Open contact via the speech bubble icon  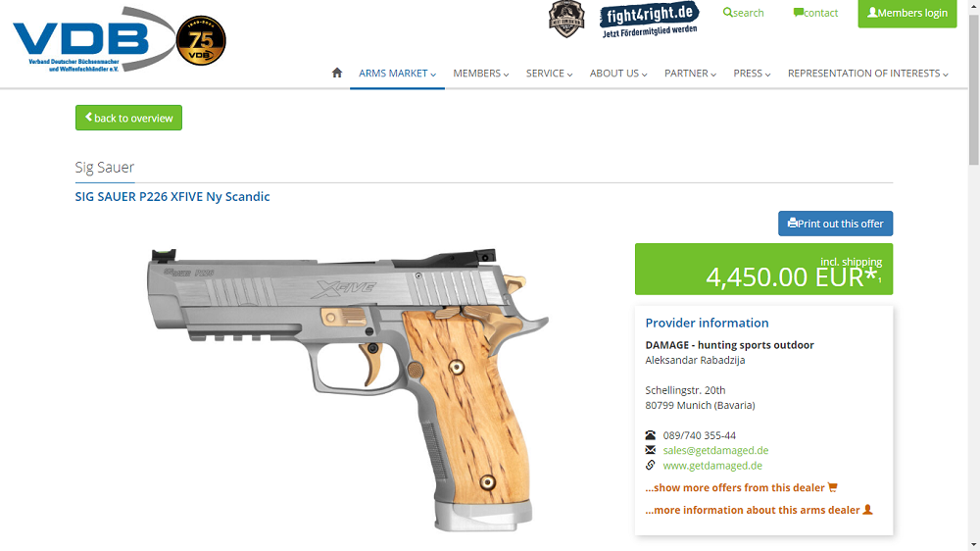[798, 13]
